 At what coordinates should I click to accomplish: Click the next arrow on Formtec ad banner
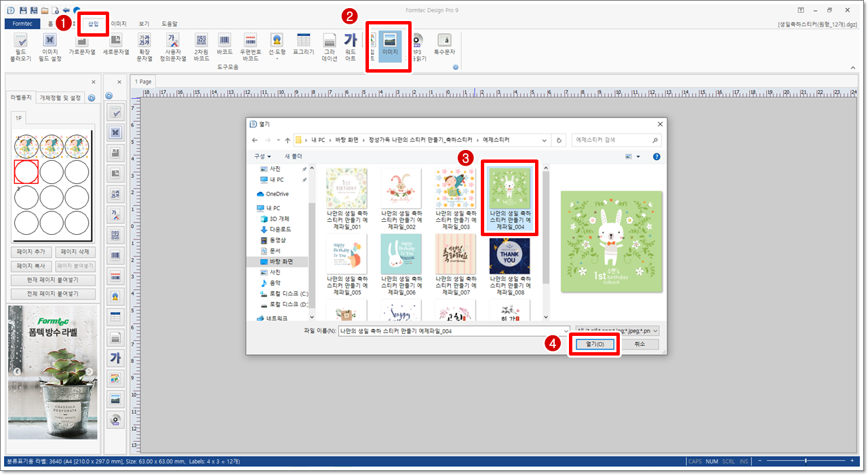pyautogui.click(x=90, y=372)
